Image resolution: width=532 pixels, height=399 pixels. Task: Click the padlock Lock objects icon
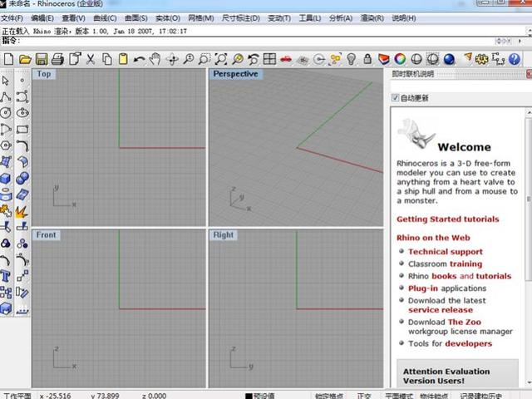(x=367, y=59)
